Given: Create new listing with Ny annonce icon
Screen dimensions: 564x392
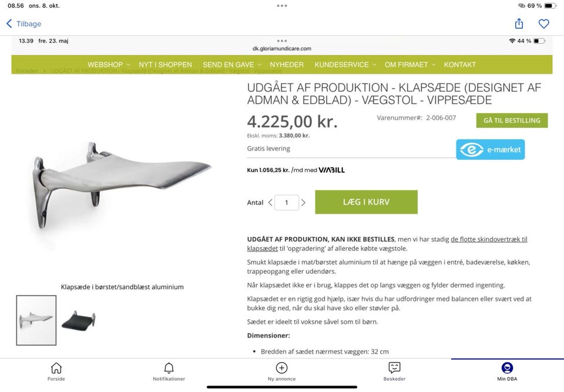Looking at the screenshot, I should coord(281,368).
